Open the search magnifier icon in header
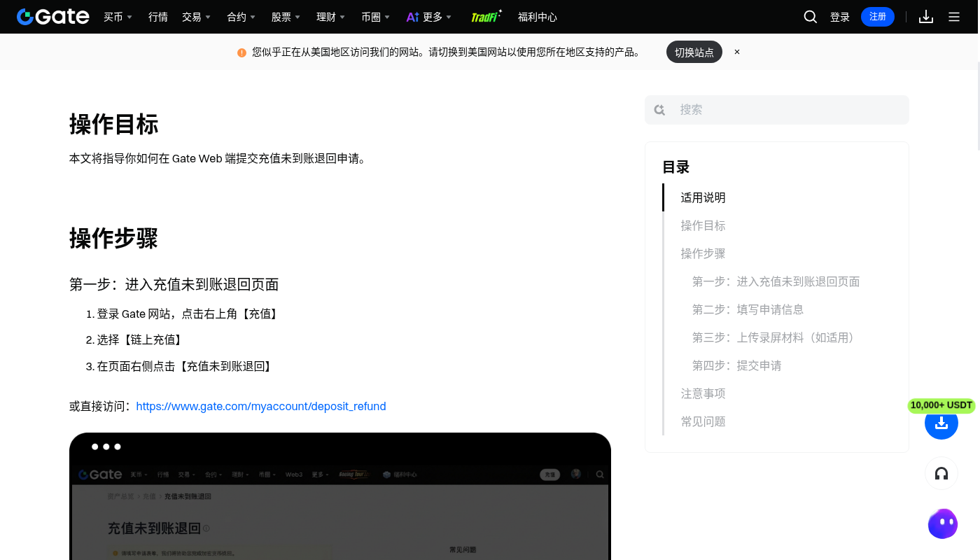980x560 pixels. click(811, 17)
